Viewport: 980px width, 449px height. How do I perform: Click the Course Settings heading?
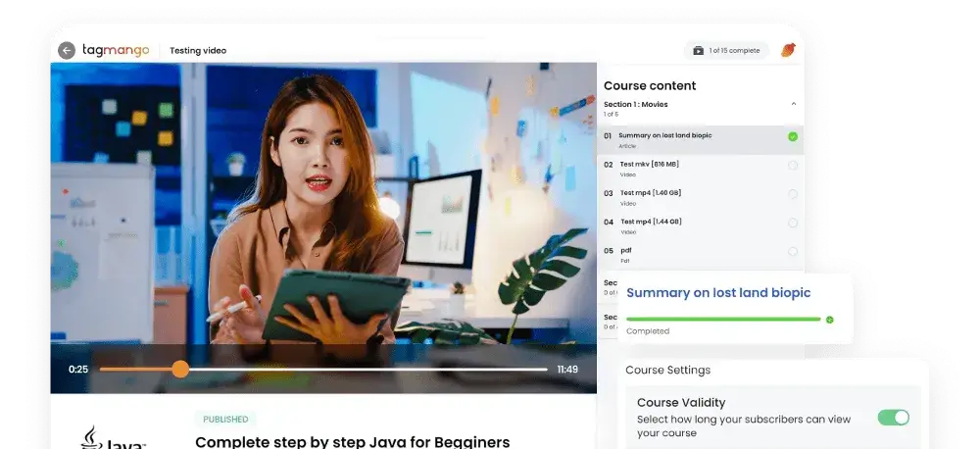pos(668,371)
